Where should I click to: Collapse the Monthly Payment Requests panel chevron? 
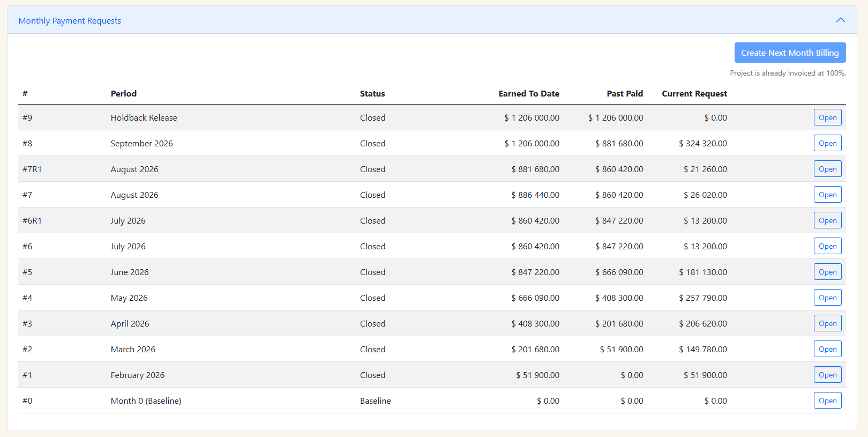[x=840, y=20]
